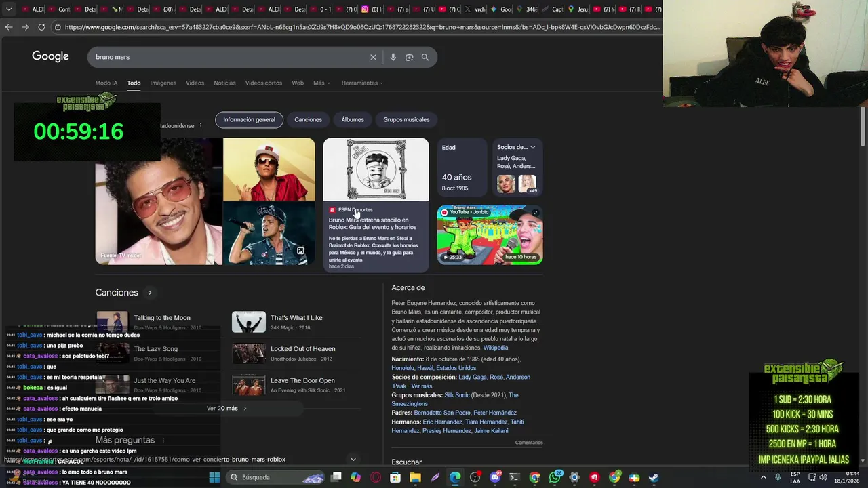View site info icon in address bar

(58, 27)
